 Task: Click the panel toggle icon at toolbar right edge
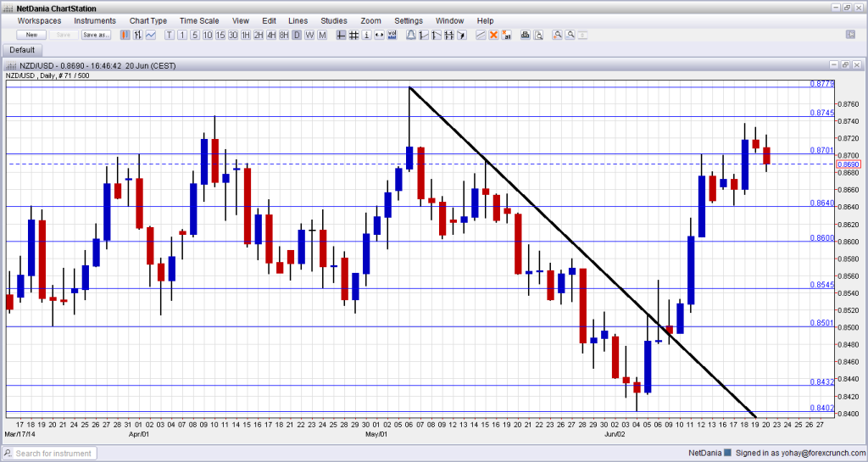[x=851, y=34]
